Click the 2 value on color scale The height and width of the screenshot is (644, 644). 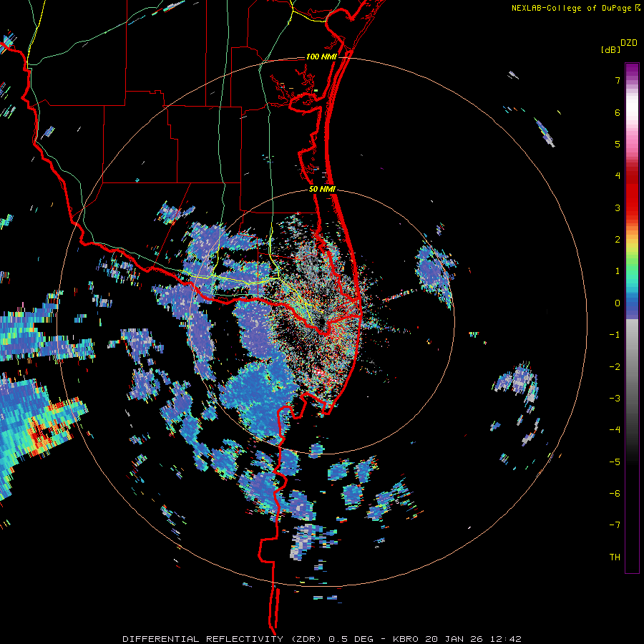tap(618, 240)
